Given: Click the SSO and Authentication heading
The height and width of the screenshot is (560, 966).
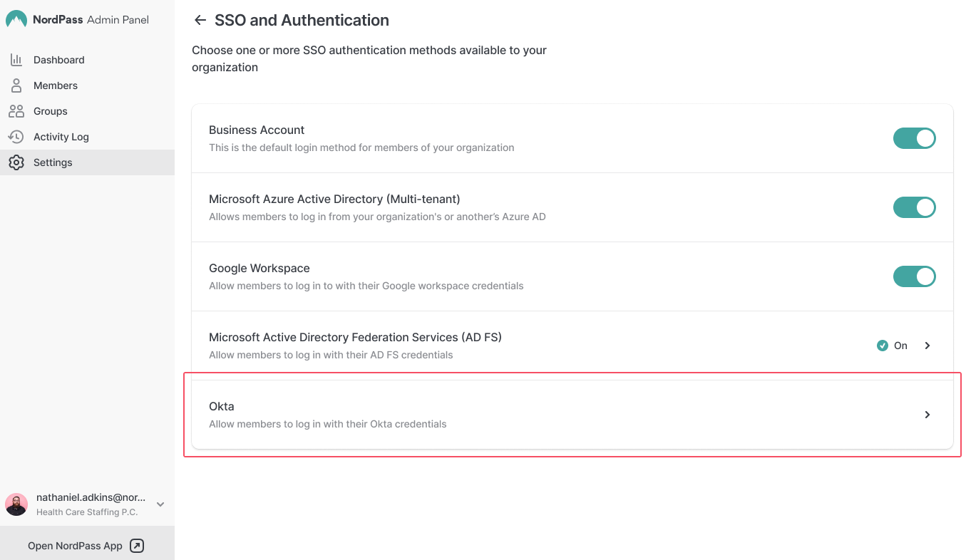Looking at the screenshot, I should click(302, 21).
